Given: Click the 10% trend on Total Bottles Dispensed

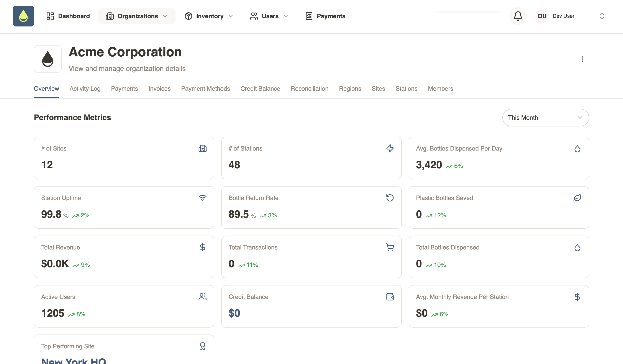Looking at the screenshot, I should click(x=436, y=265).
